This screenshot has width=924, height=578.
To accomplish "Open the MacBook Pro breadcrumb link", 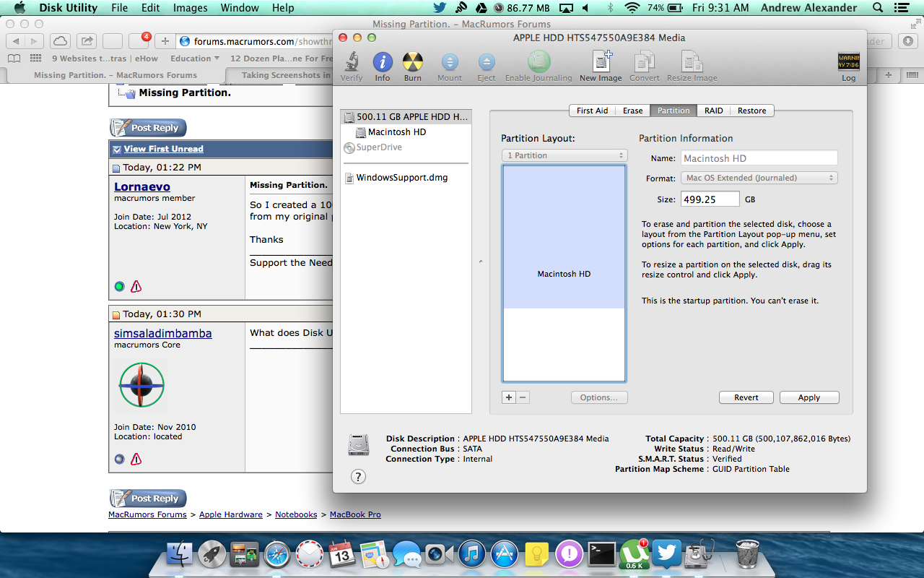I will click(355, 514).
